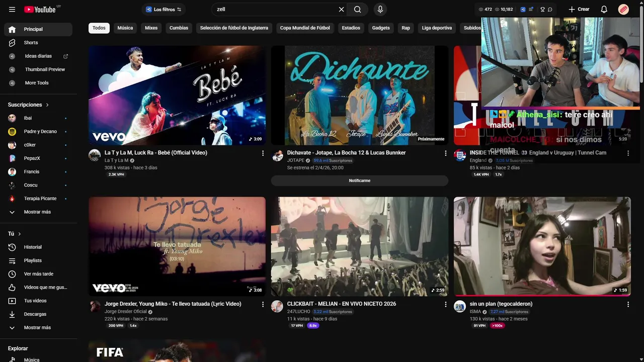Image resolution: width=644 pixels, height=362 pixels.
Task: Click the La T y La M channel avatar
Action: pyautogui.click(x=95, y=155)
